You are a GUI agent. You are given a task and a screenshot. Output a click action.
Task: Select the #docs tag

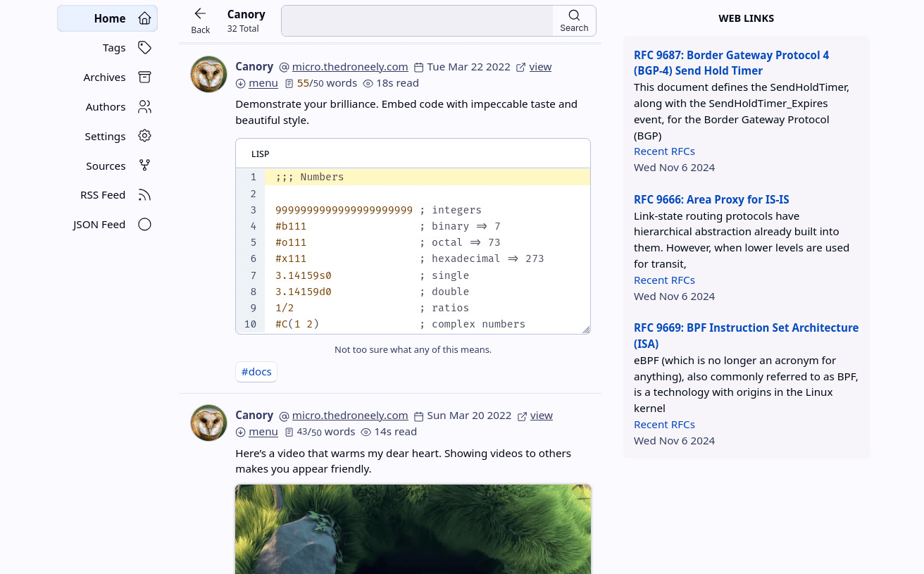pos(256,372)
